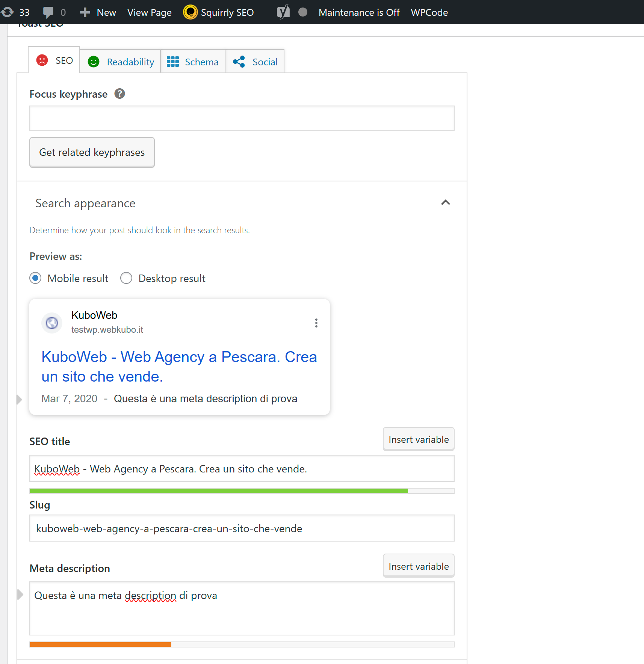644x664 pixels.
Task: Select Desktop result preview
Action: 126,278
